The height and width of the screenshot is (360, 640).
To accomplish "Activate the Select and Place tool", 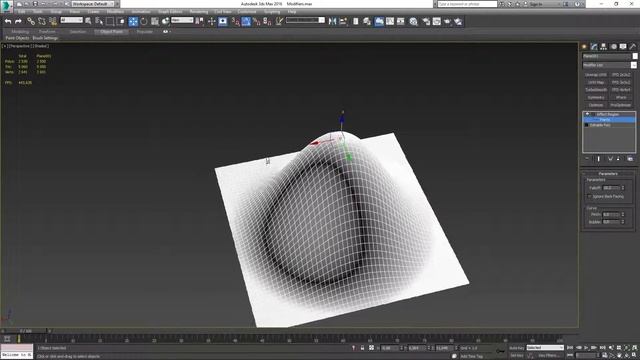I will 165,21.
